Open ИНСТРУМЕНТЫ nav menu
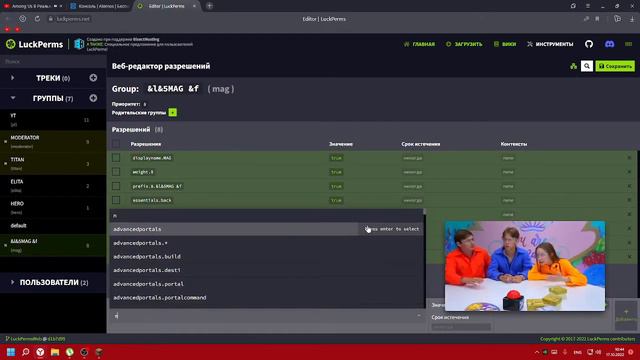This screenshot has width=640, height=360. pos(550,44)
